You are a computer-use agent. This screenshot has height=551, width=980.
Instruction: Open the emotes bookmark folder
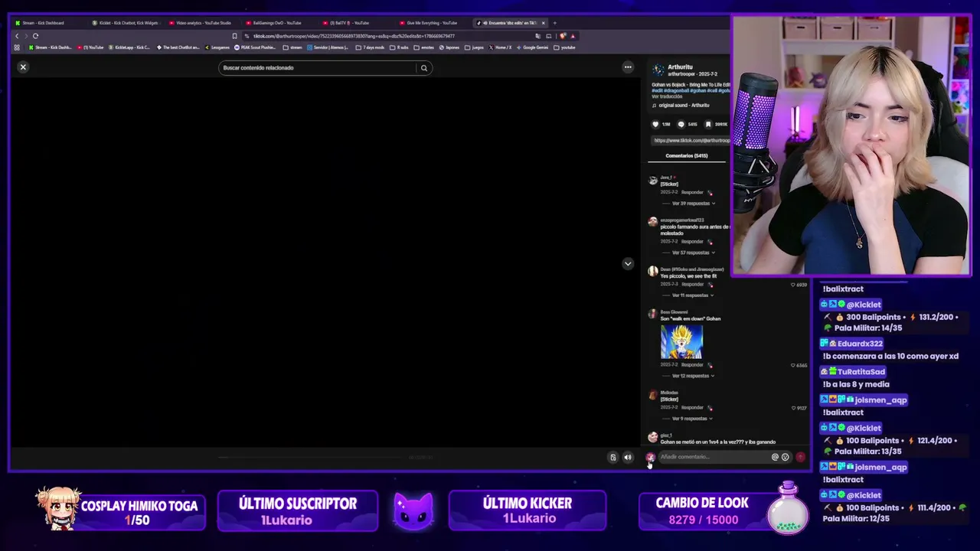point(425,47)
